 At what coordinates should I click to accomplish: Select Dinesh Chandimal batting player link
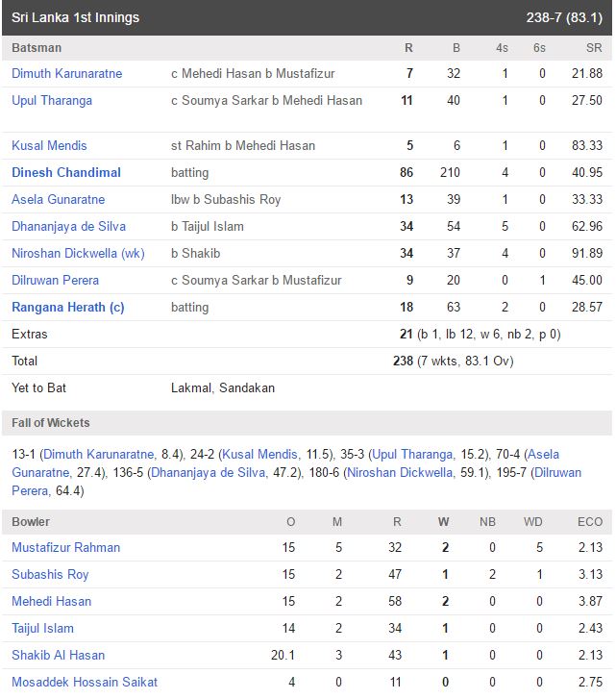66,172
